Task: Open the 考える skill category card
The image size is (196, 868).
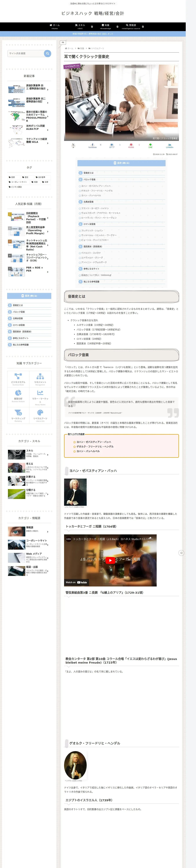Action: [x=29, y=468]
